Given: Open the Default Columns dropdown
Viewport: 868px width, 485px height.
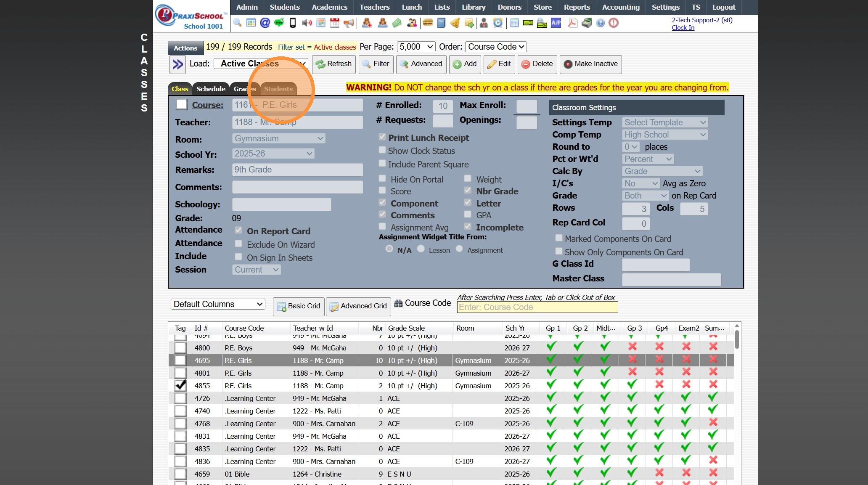Looking at the screenshot, I should click(x=218, y=304).
